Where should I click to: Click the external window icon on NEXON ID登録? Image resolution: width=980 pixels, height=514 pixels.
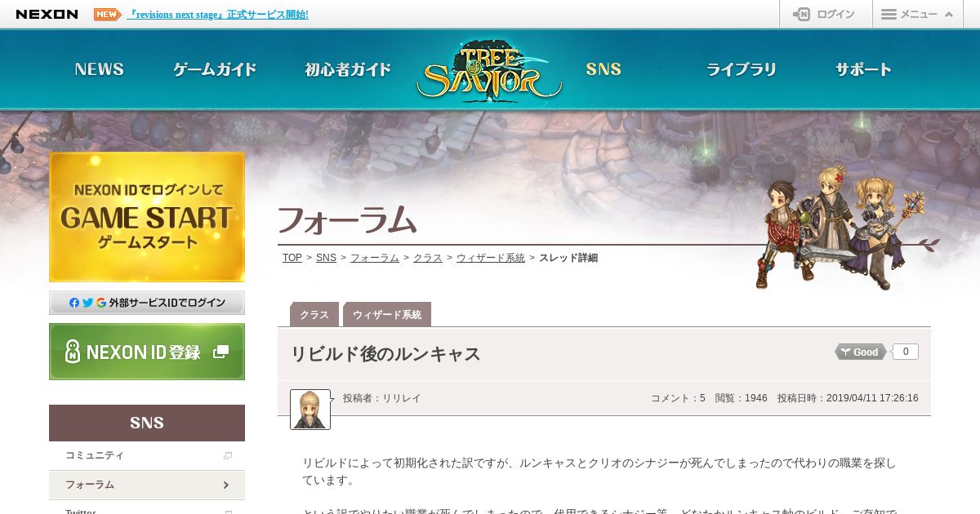(x=220, y=352)
